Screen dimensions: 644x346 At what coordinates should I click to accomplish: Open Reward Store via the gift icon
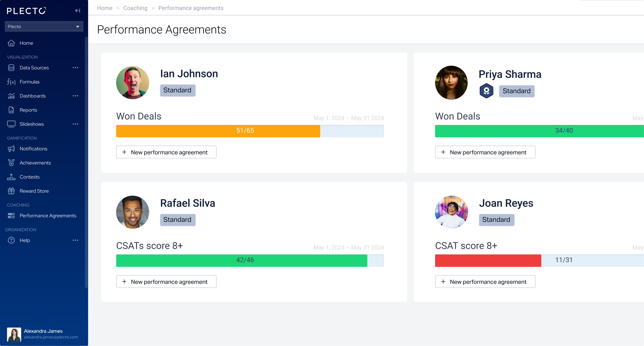point(11,191)
